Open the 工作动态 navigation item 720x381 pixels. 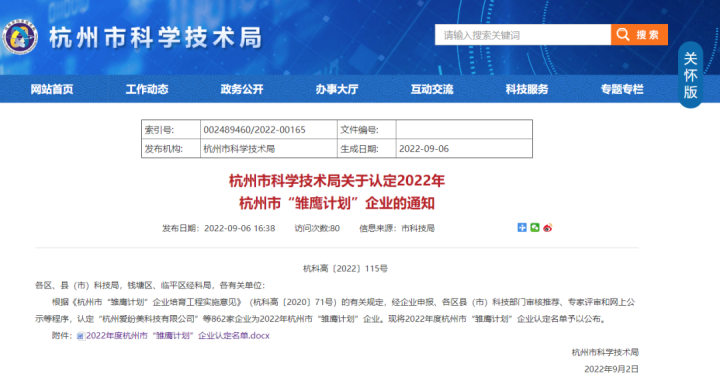tap(147, 89)
